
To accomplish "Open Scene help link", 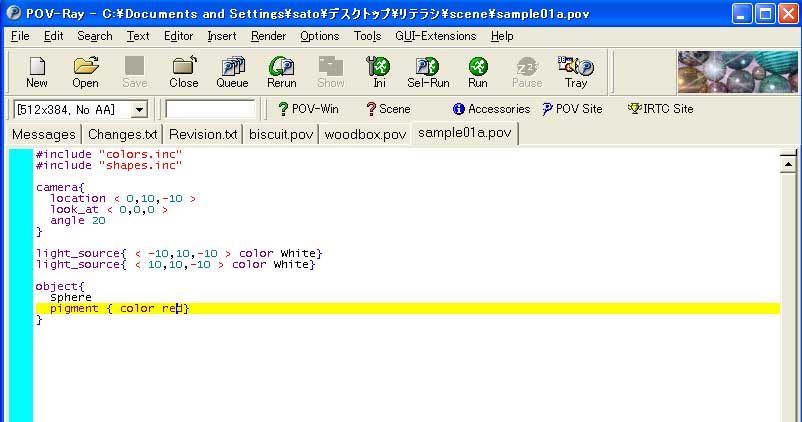I will [388, 109].
